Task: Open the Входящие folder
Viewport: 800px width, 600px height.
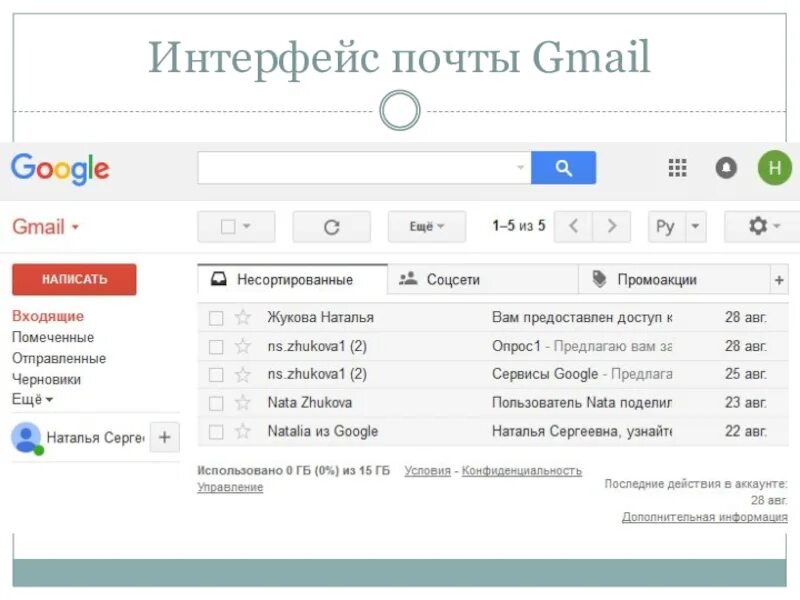Action: (x=48, y=316)
